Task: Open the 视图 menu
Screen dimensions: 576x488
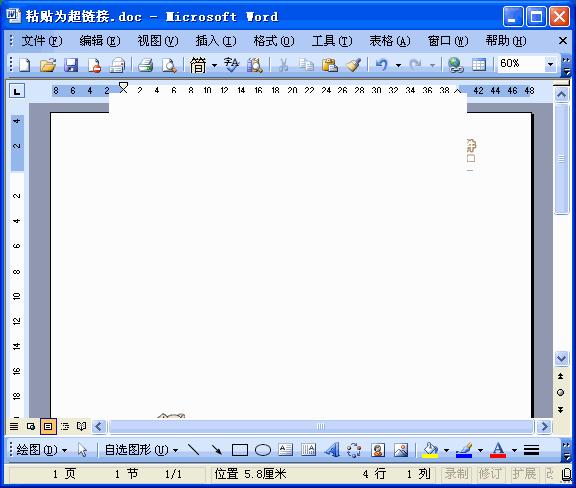Action: (158, 40)
